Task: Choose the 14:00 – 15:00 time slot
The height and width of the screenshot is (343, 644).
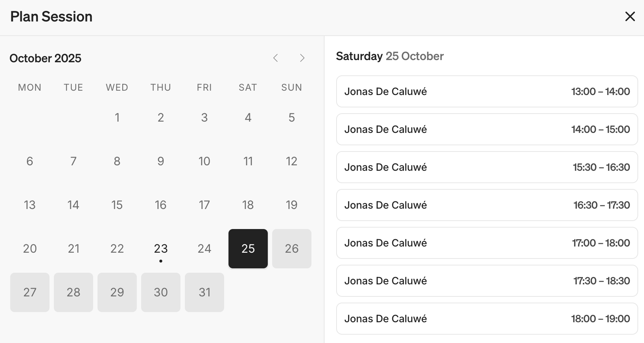Action: (487, 129)
